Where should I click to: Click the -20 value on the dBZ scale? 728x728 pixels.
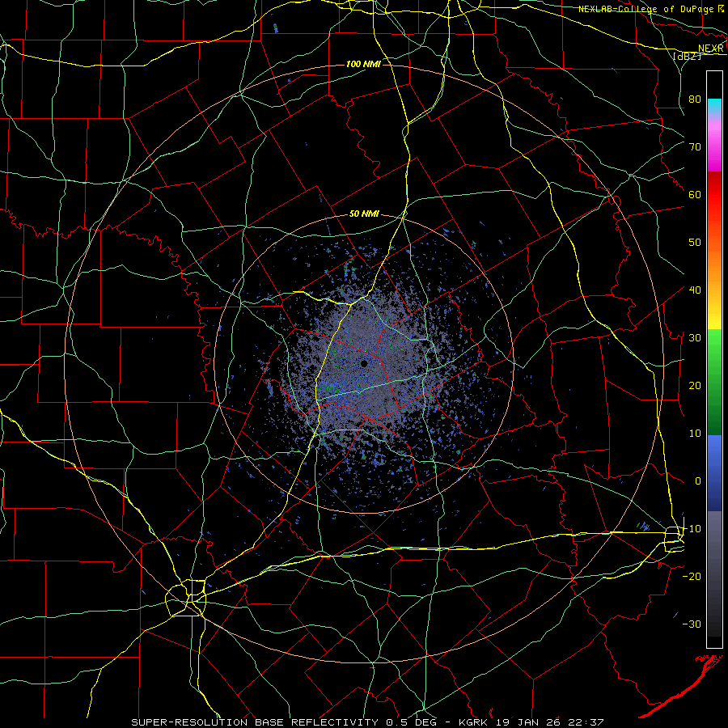(692, 576)
